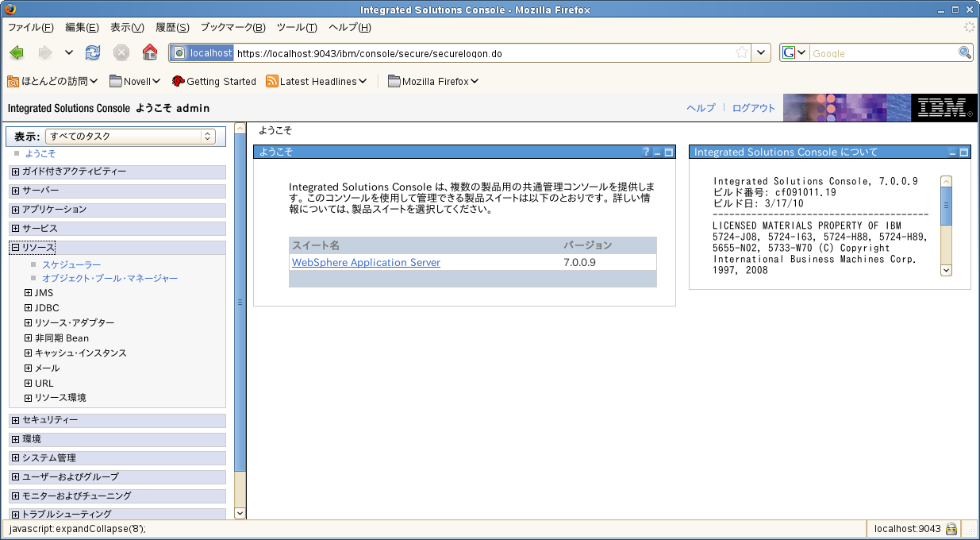Open the 編集(E) menu
Viewport: 980px width, 540px height.
(82, 27)
